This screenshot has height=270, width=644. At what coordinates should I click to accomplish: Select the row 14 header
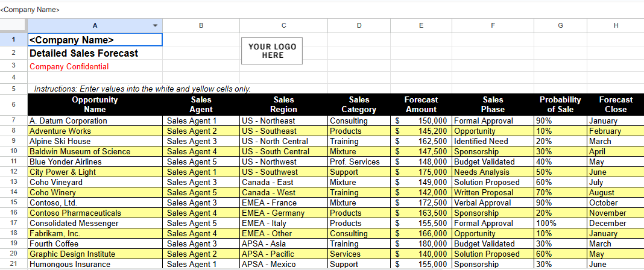pyautogui.click(x=13, y=192)
